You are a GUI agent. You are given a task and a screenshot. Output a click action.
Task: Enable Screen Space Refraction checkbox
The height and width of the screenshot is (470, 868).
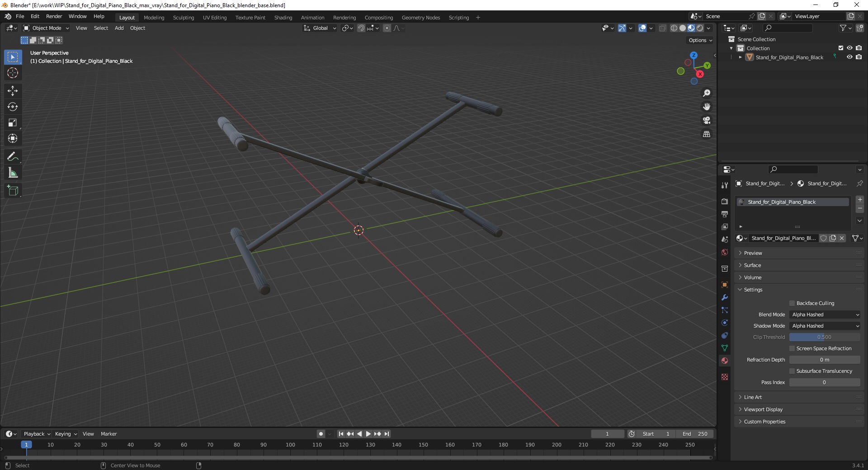792,348
